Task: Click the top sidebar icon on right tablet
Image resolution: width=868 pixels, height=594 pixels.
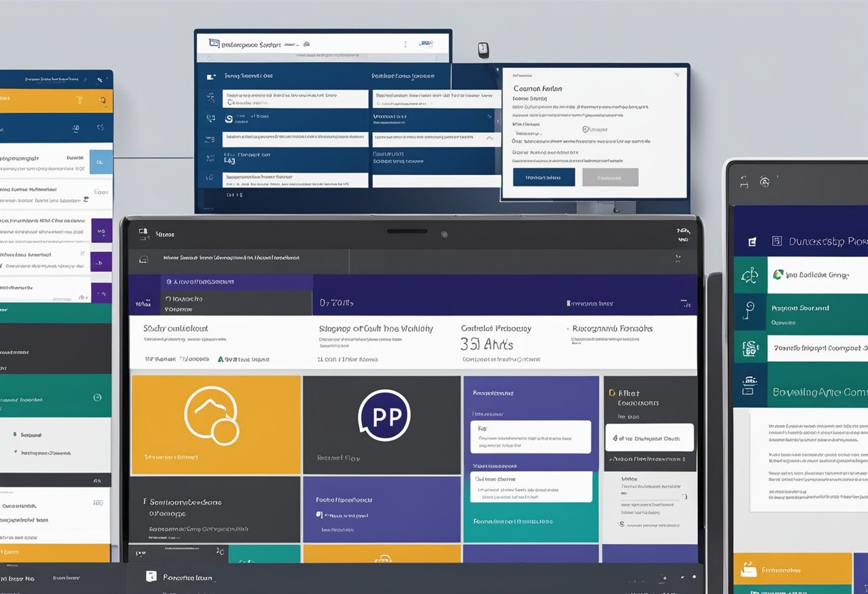Action: [x=751, y=242]
